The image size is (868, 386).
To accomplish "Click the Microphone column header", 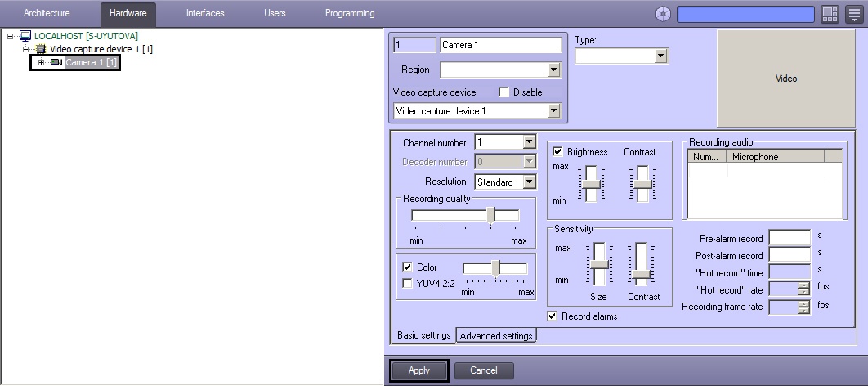I will [x=776, y=157].
